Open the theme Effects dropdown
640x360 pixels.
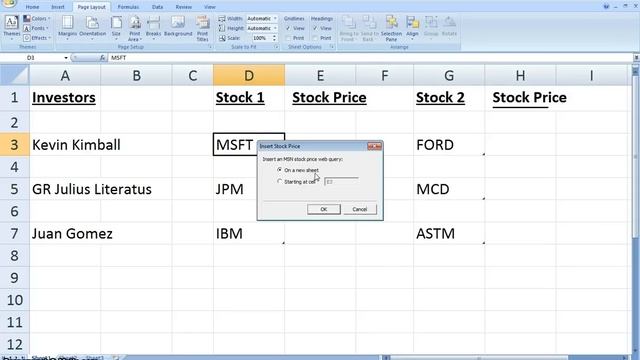(37, 38)
